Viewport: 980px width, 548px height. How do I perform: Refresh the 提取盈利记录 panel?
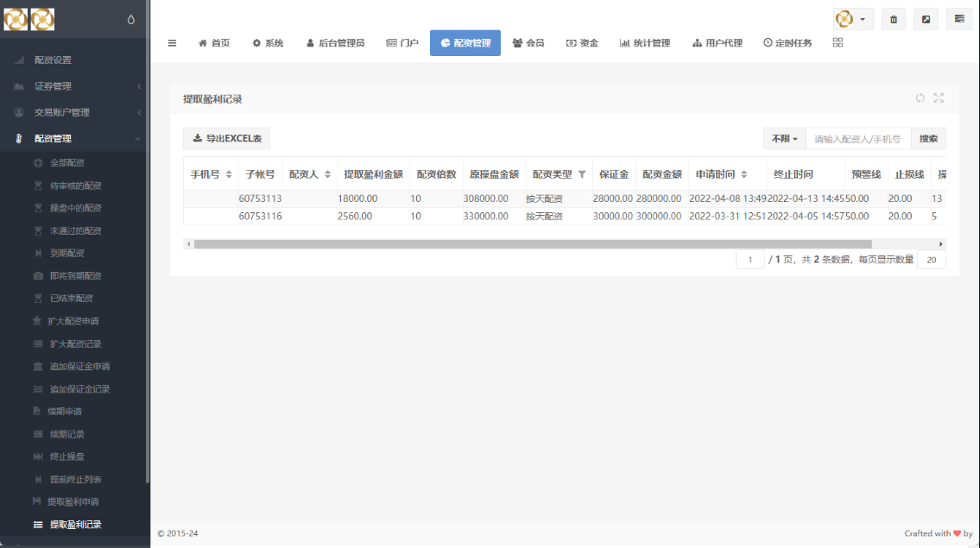(x=920, y=98)
